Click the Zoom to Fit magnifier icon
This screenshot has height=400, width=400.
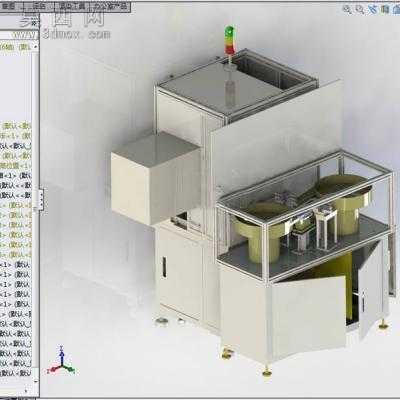point(347,9)
